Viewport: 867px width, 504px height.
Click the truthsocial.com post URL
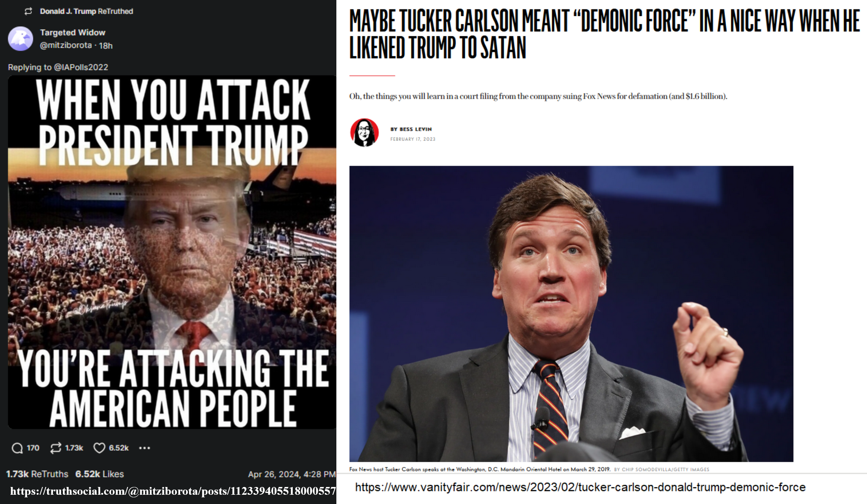[x=173, y=491]
